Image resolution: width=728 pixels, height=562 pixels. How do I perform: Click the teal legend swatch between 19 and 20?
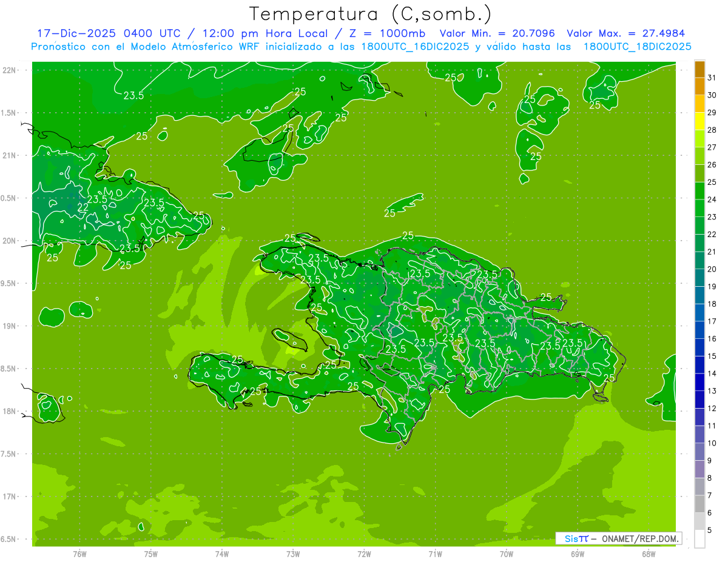coord(699,278)
